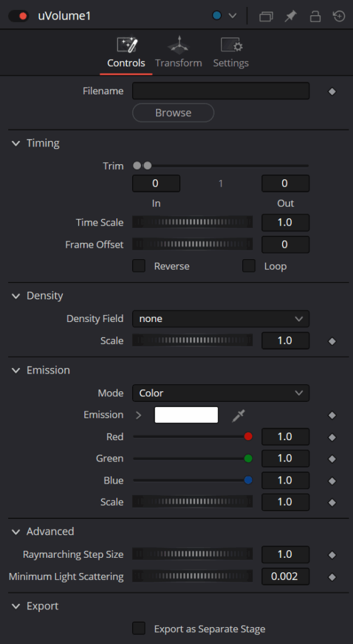Enable the Loop checkbox
Viewport: 353px width, 644px height.
click(x=249, y=266)
